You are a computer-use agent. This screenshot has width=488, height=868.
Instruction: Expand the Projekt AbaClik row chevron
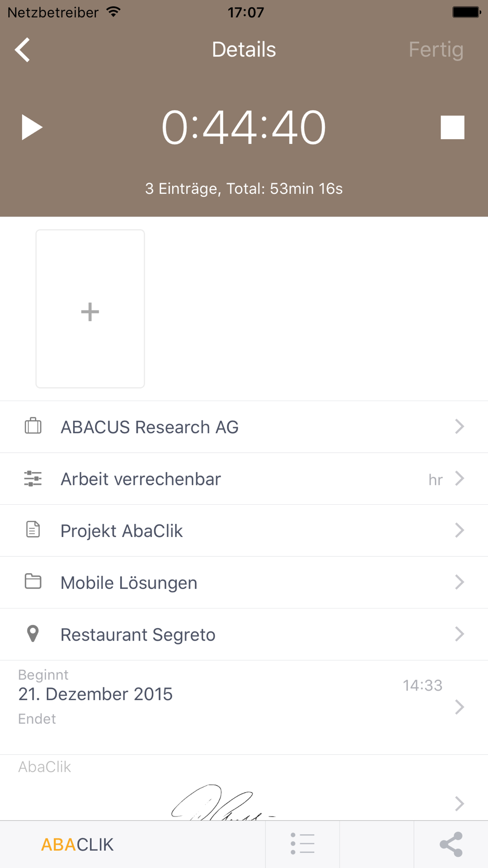[459, 530]
